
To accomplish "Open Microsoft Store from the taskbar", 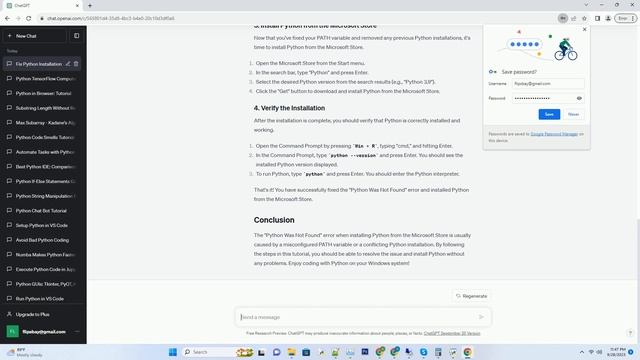I will (306, 352).
